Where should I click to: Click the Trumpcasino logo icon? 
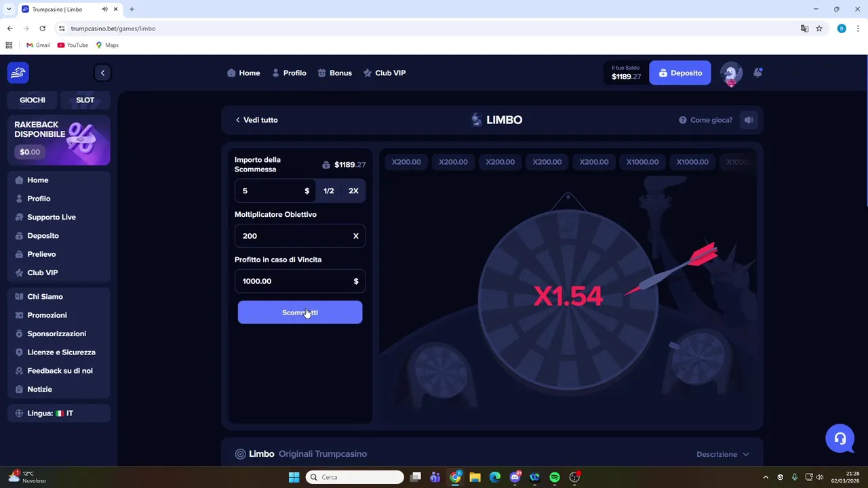tap(18, 73)
